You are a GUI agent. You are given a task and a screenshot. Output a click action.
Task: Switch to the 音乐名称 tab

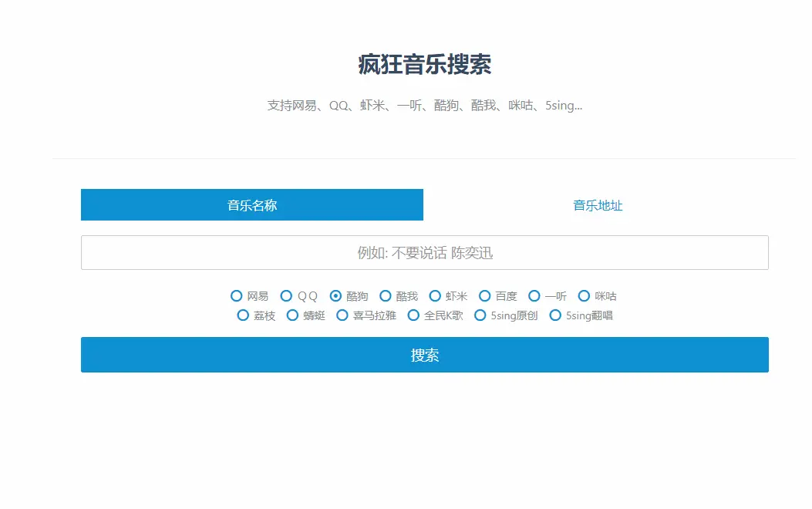click(x=251, y=205)
